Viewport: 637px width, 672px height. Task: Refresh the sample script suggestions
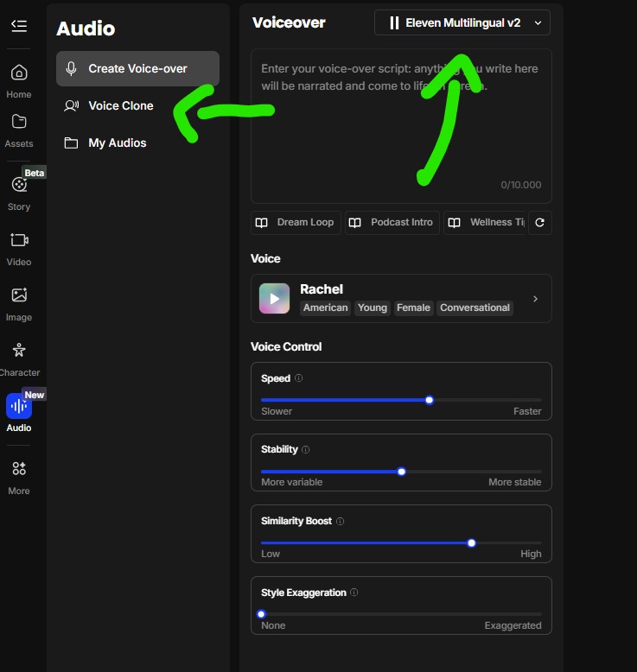click(x=540, y=223)
